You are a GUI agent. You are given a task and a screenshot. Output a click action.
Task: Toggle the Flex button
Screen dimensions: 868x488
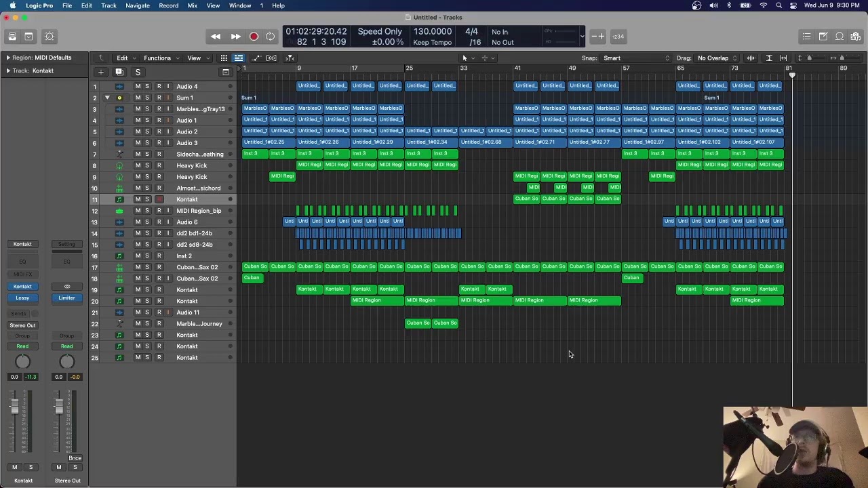(271, 58)
